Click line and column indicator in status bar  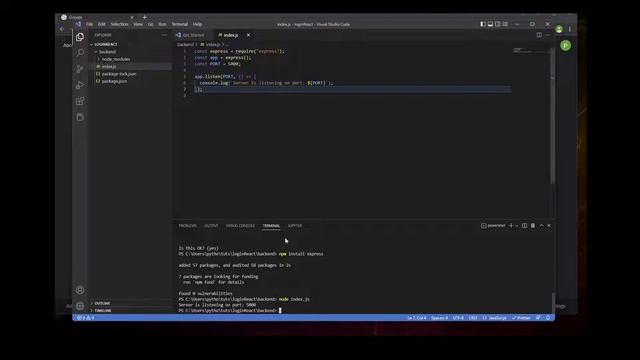click(x=416, y=318)
